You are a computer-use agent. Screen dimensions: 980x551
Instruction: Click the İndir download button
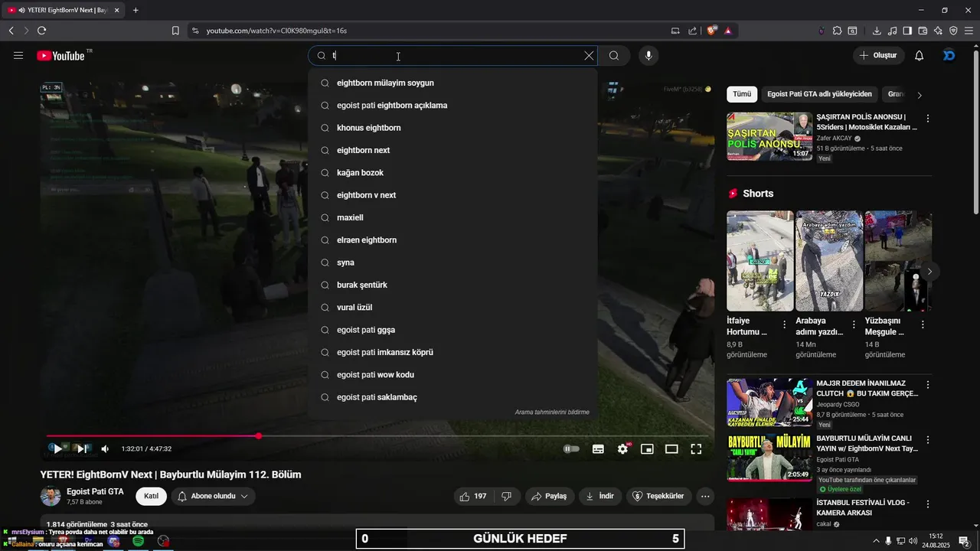click(x=600, y=496)
